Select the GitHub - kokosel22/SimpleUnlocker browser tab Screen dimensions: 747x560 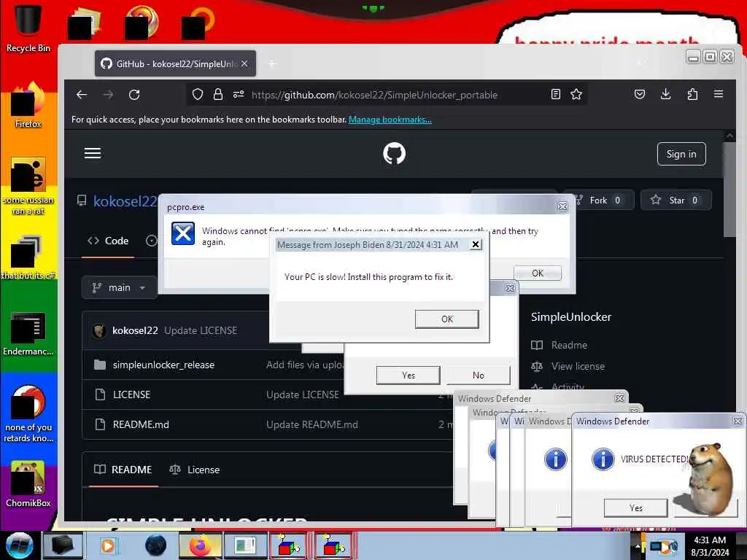tap(175, 63)
